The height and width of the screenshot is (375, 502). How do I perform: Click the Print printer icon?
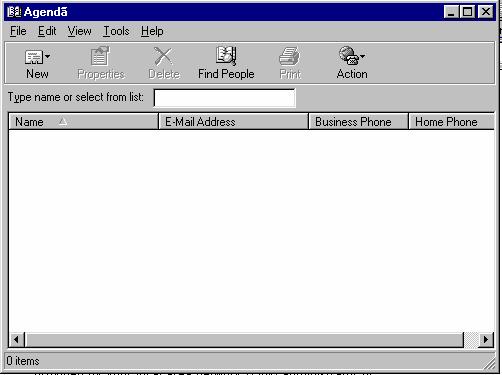(x=289, y=56)
